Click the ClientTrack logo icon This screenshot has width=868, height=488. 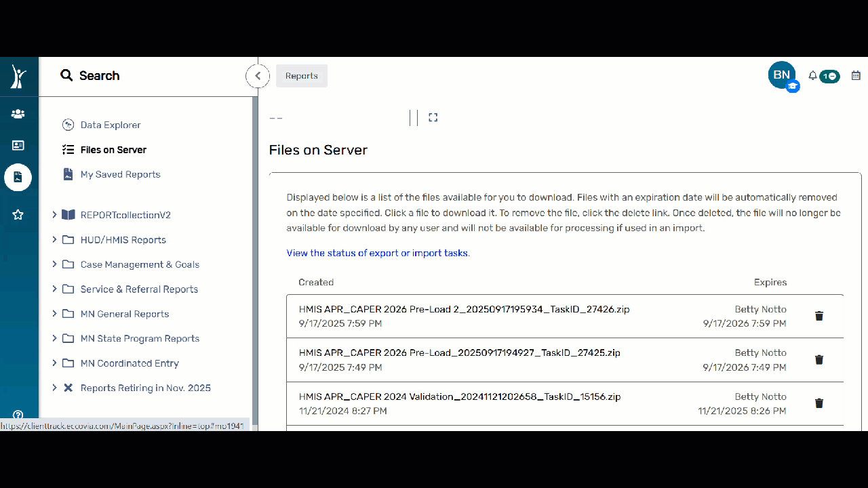(x=18, y=77)
